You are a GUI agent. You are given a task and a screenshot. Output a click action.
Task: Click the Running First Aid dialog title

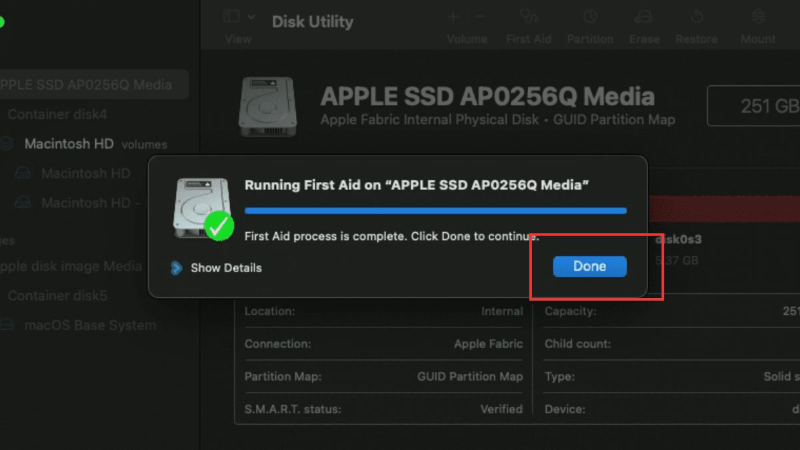point(416,185)
